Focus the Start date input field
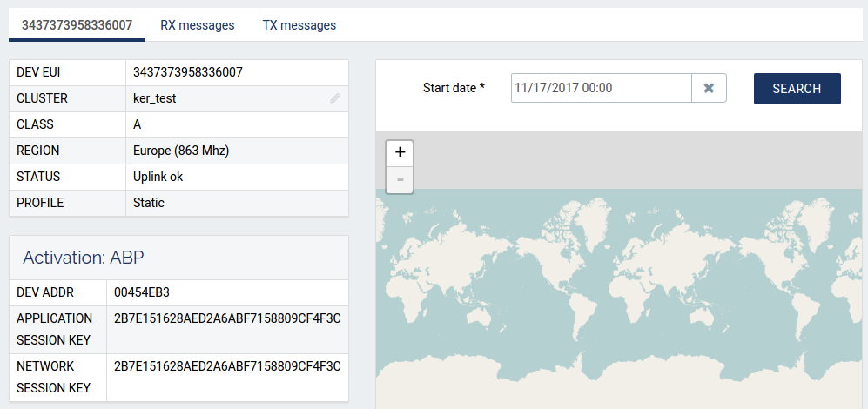 point(601,88)
